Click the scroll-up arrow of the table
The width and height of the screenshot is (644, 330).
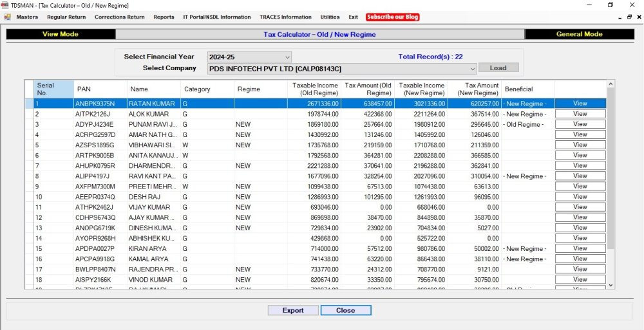click(611, 84)
